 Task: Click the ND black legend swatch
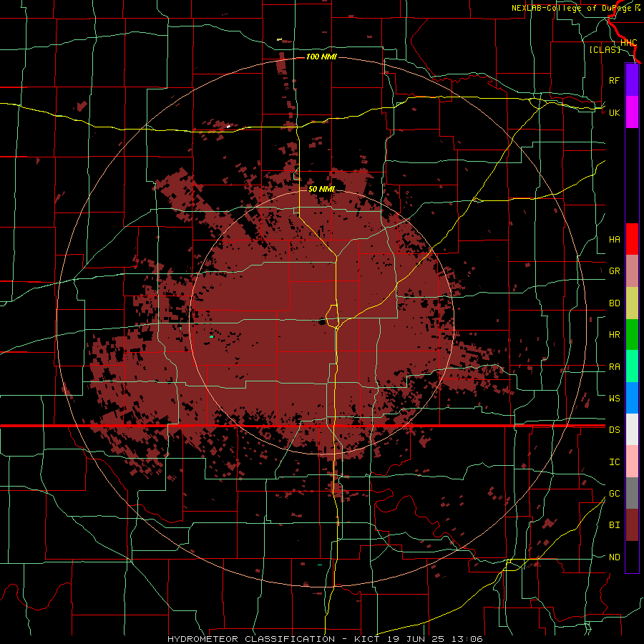(x=632, y=557)
